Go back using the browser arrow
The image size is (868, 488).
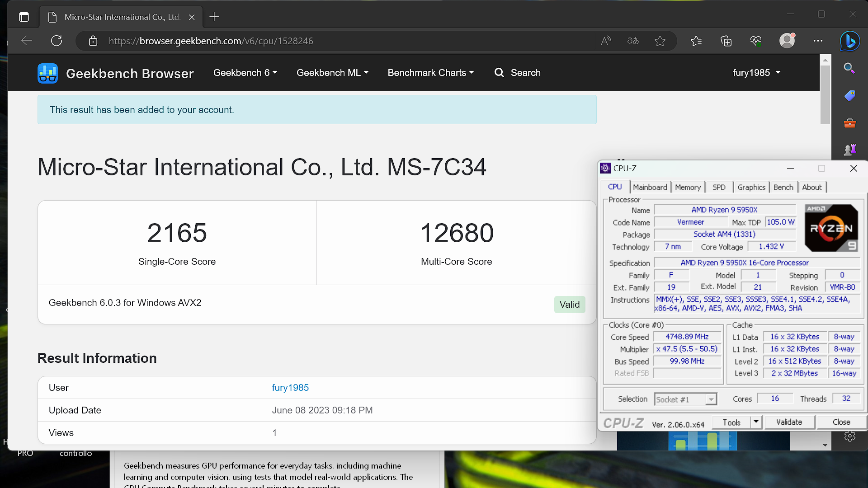(27, 41)
